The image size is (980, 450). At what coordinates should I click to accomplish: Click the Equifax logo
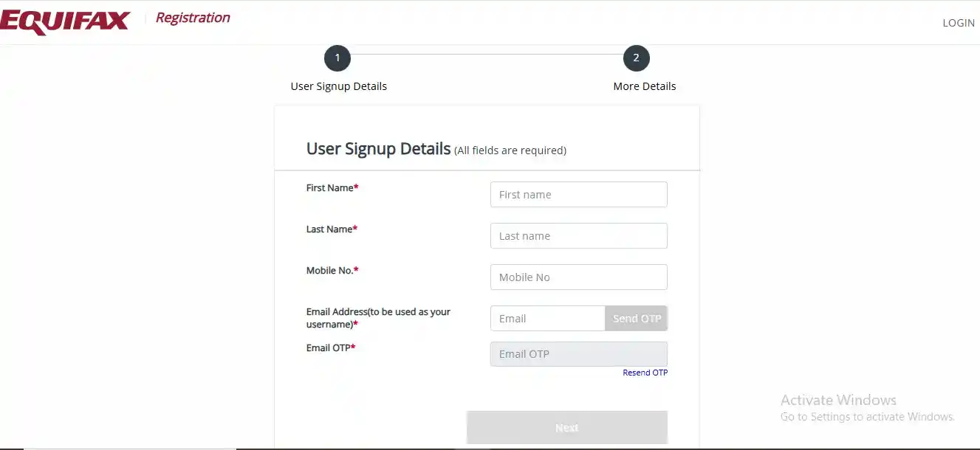click(65, 21)
